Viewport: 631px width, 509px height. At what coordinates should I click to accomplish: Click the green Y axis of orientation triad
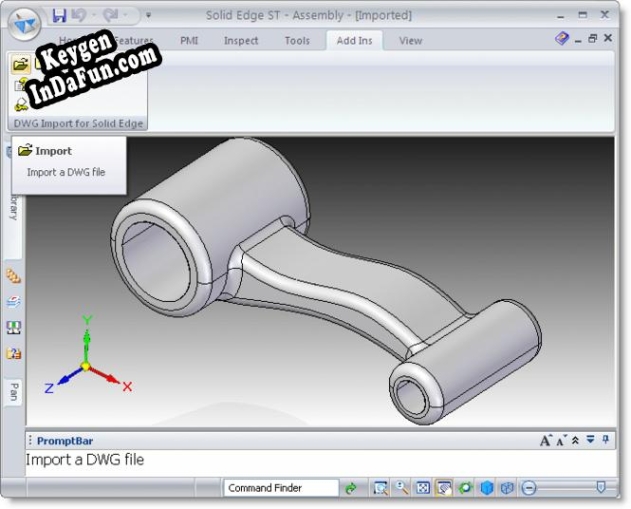[87, 339]
